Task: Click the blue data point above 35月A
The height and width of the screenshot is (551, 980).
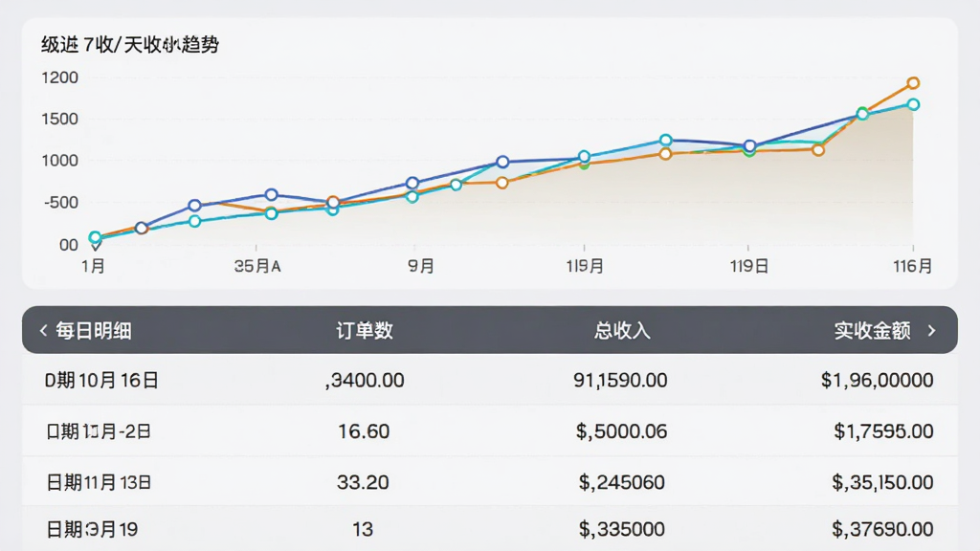Action: tap(271, 195)
